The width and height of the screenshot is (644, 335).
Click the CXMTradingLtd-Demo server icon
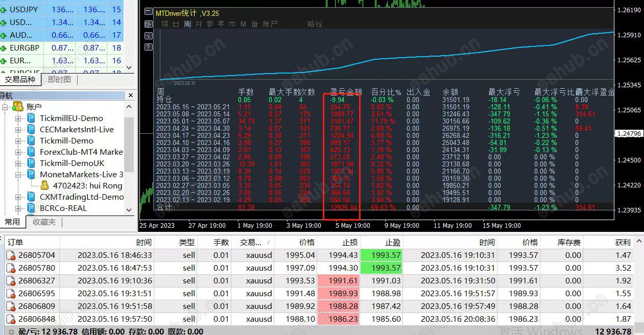point(31,197)
